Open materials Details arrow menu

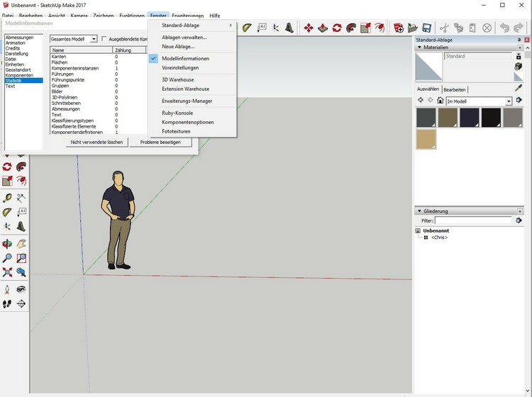[519, 100]
